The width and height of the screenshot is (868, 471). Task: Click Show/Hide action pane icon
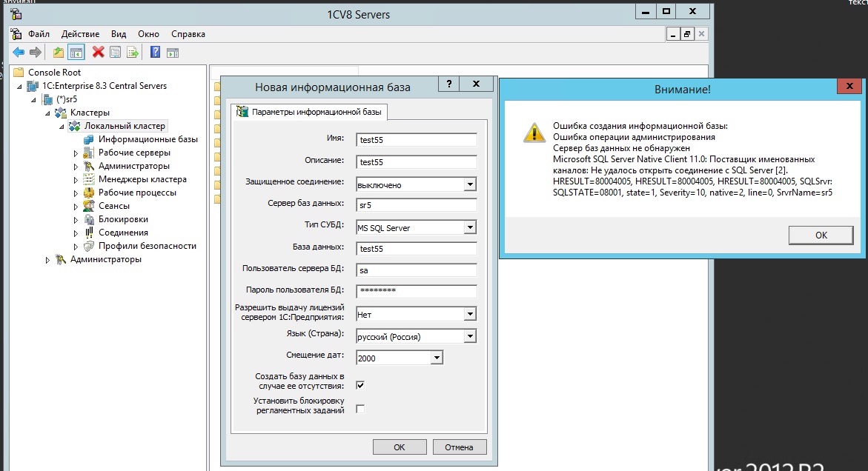pos(173,53)
